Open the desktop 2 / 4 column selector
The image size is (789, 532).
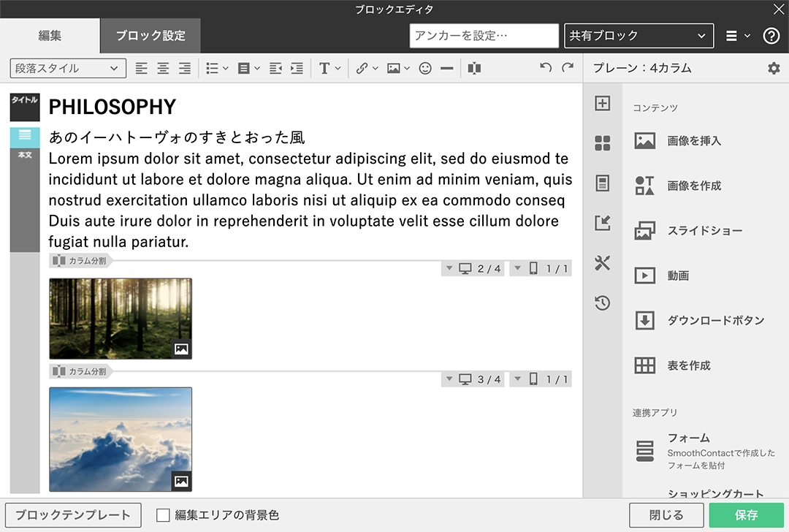473,269
